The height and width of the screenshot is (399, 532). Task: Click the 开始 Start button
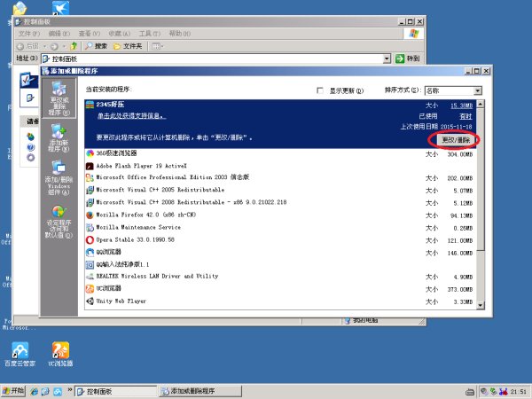[x=14, y=391]
